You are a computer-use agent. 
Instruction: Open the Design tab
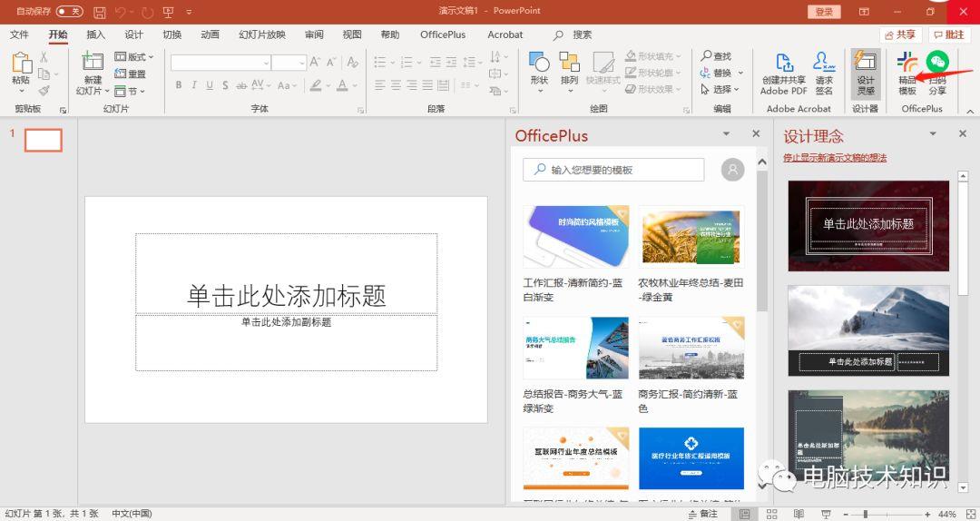coord(133,34)
